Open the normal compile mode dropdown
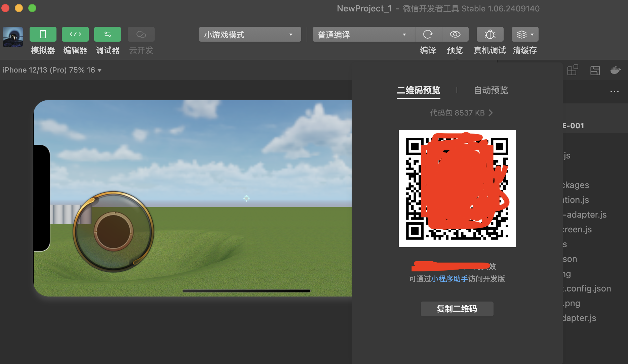Image resolution: width=628 pixels, height=364 pixels. click(x=363, y=34)
